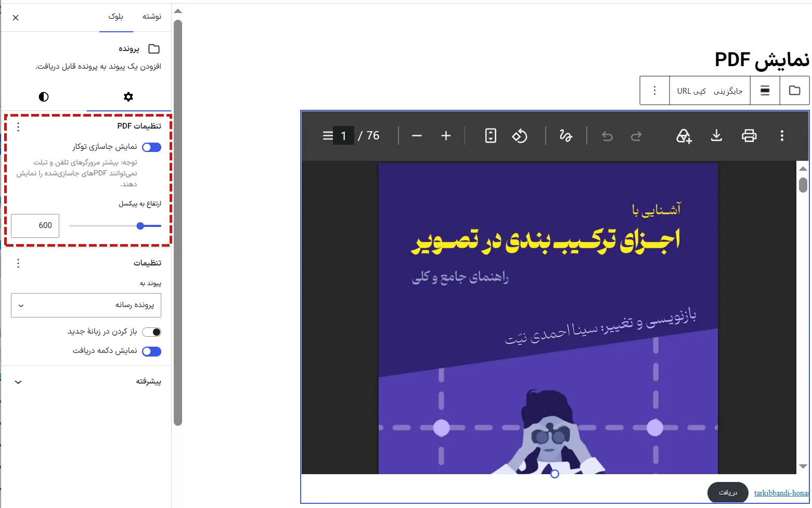Image resolution: width=812 pixels, height=508 pixels.
Task: Switch to the نوشته tab
Action: pyautogui.click(x=152, y=17)
